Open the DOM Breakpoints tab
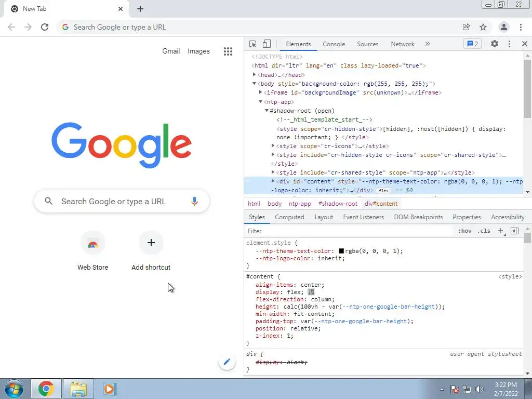 (418, 217)
